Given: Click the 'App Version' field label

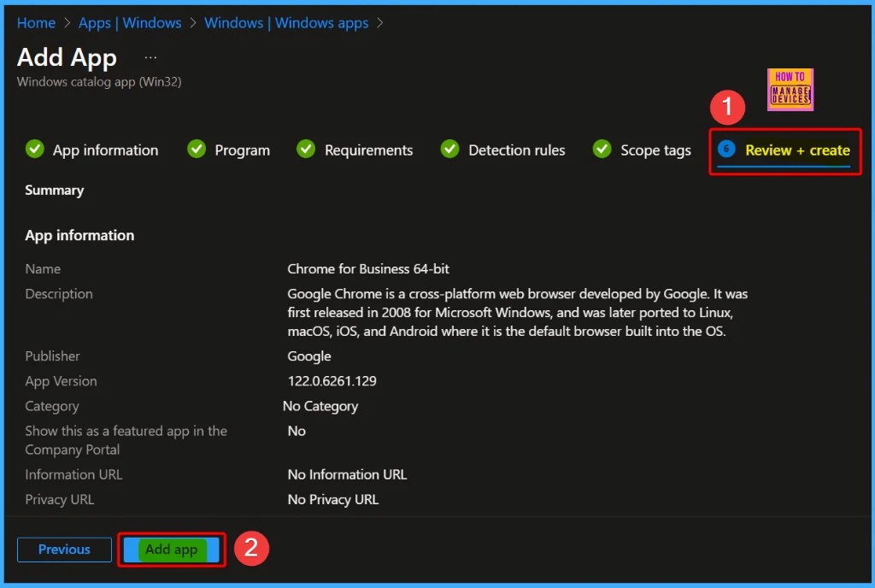Looking at the screenshot, I should [x=61, y=381].
